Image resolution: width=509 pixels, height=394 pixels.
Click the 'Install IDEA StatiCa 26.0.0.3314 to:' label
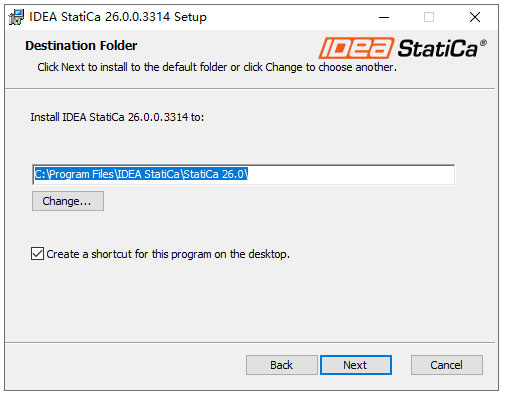pos(117,117)
